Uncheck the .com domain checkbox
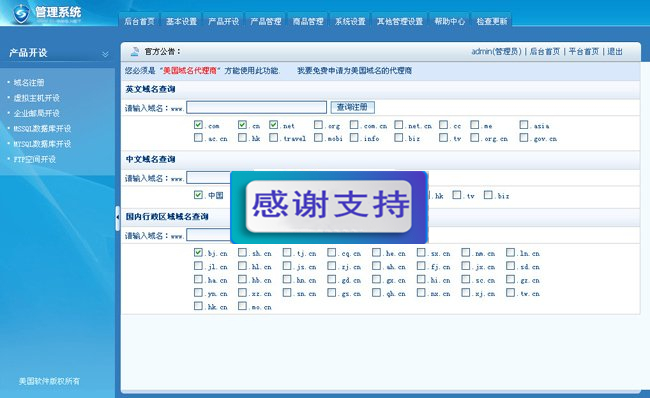650x398 pixels. point(198,125)
